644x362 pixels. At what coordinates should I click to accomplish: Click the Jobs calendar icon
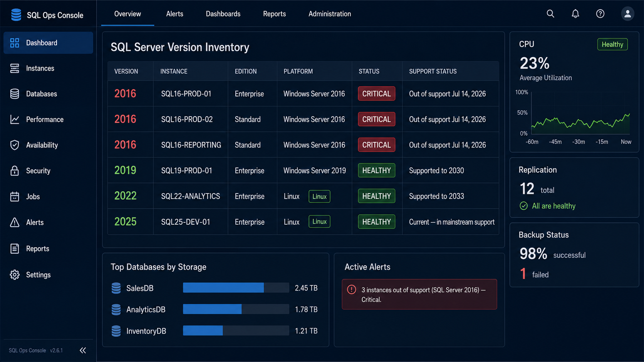(15, 197)
